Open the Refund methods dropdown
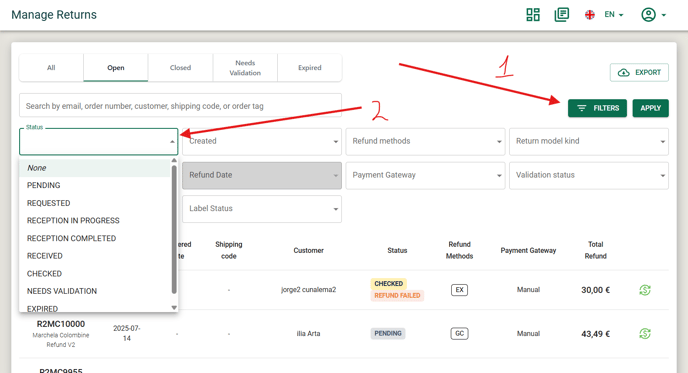The image size is (688, 373). (x=425, y=141)
